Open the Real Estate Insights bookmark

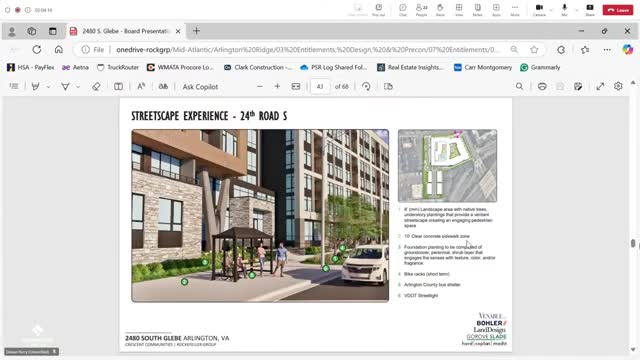point(410,67)
